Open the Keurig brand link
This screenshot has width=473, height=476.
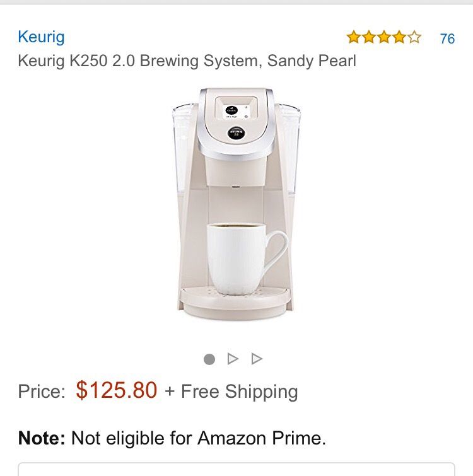pos(41,37)
